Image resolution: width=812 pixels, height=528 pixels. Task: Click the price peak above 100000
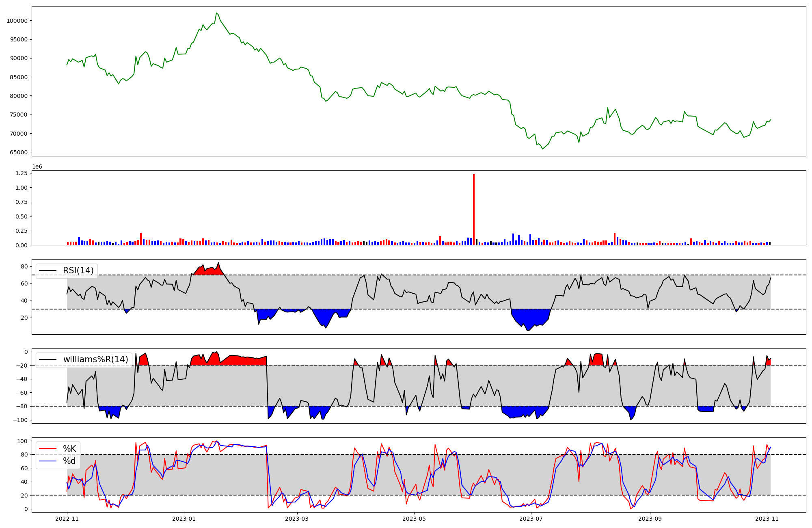point(216,13)
